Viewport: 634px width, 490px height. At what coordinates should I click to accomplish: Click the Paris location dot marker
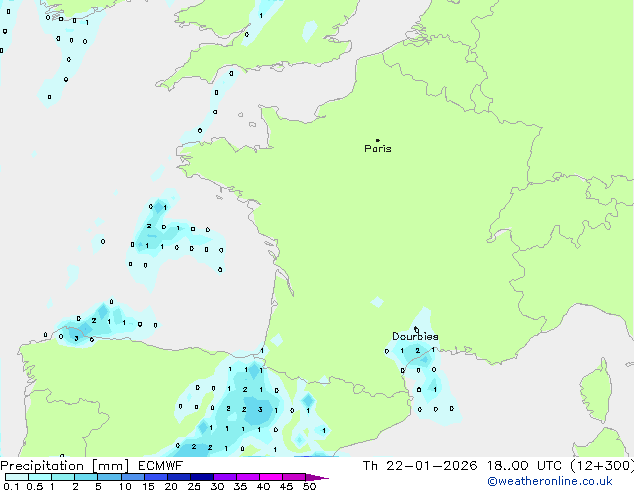[378, 140]
